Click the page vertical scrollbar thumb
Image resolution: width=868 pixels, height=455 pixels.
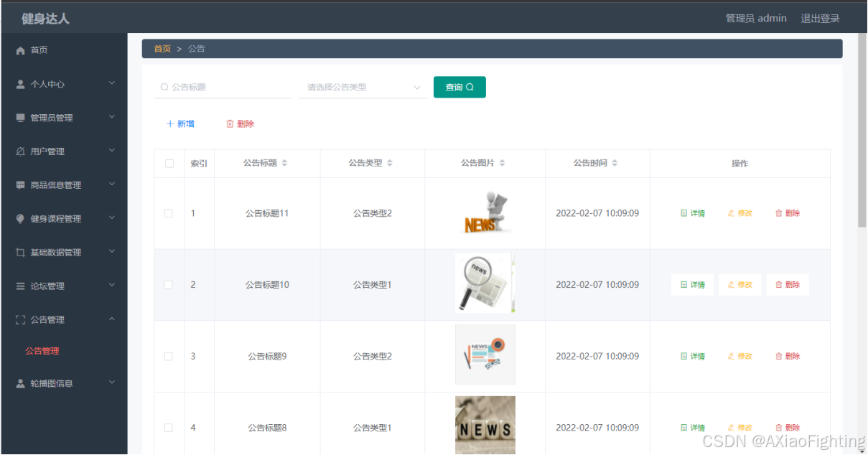pos(862,129)
